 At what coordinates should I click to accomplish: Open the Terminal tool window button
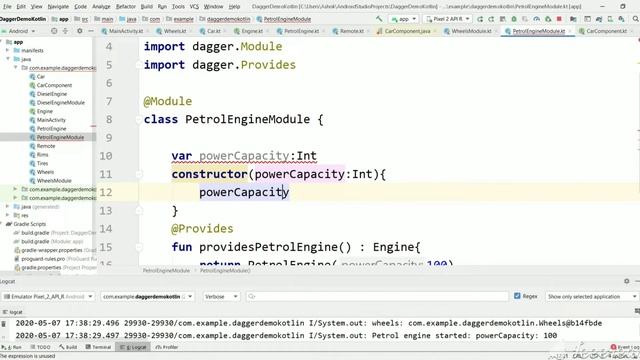[98, 347]
